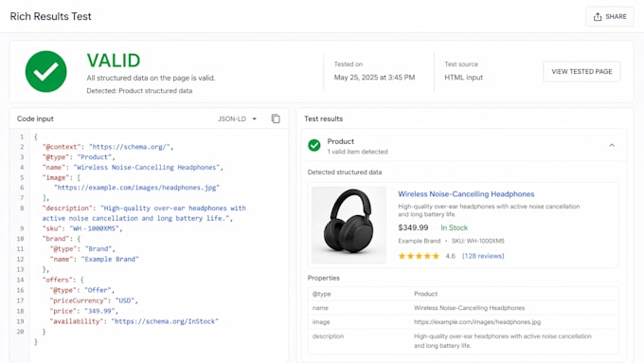This screenshot has width=644, height=363.
Task: Click the SKU: WH-1000XM5 text in preview
Action: (x=478, y=241)
